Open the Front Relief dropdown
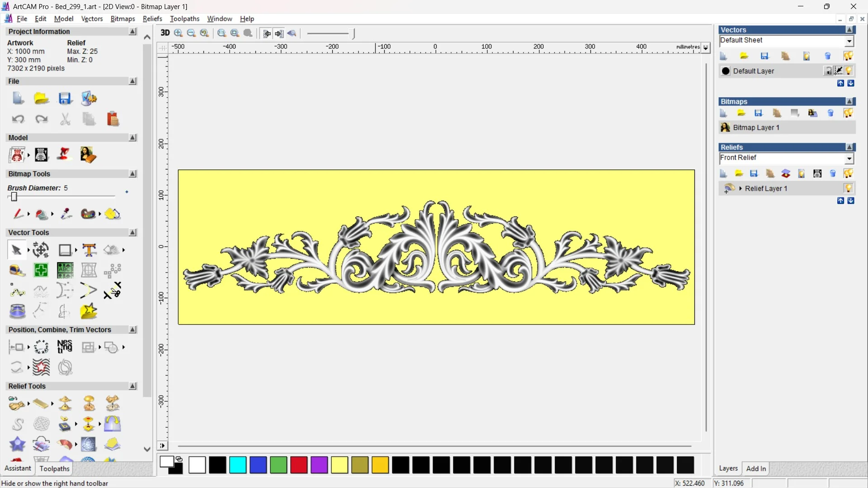This screenshot has width=868, height=488. pyautogui.click(x=849, y=158)
